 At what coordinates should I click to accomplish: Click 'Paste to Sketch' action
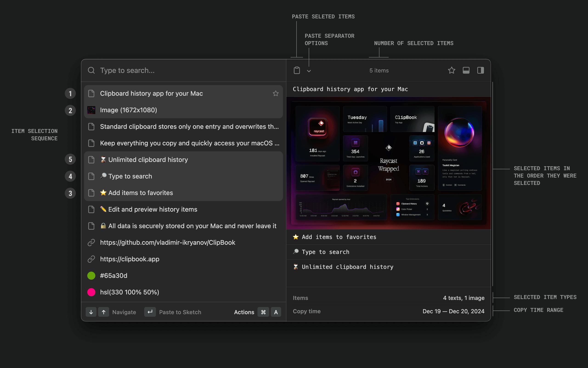pyautogui.click(x=180, y=312)
